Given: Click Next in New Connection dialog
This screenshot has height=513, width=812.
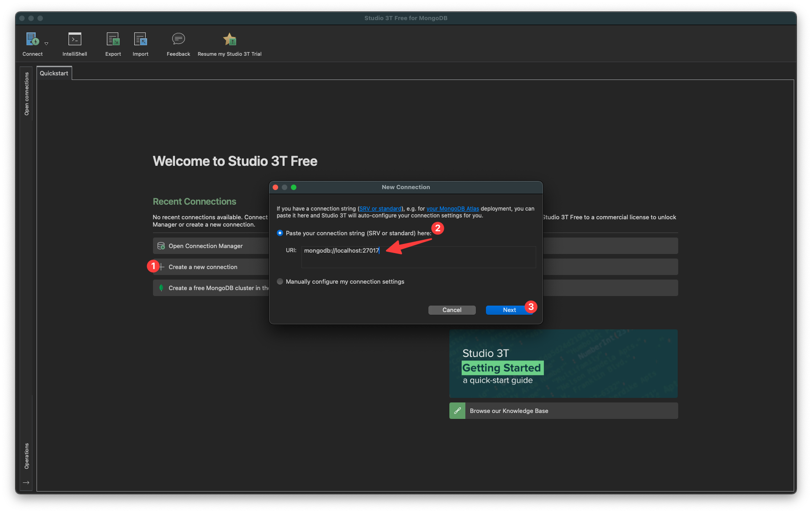Looking at the screenshot, I should [x=509, y=310].
